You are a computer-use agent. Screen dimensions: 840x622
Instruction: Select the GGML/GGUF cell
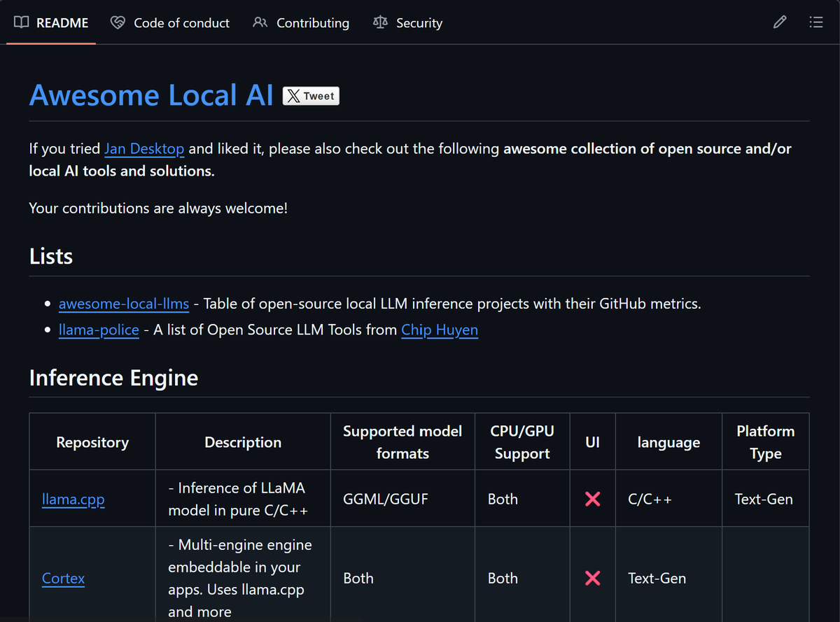(x=402, y=499)
